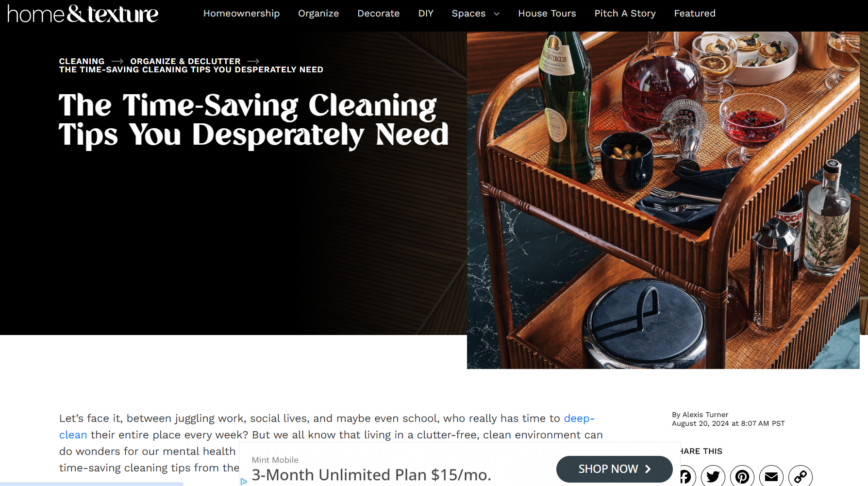Select DIY in the navigation bar
The image size is (868, 486).
(426, 14)
